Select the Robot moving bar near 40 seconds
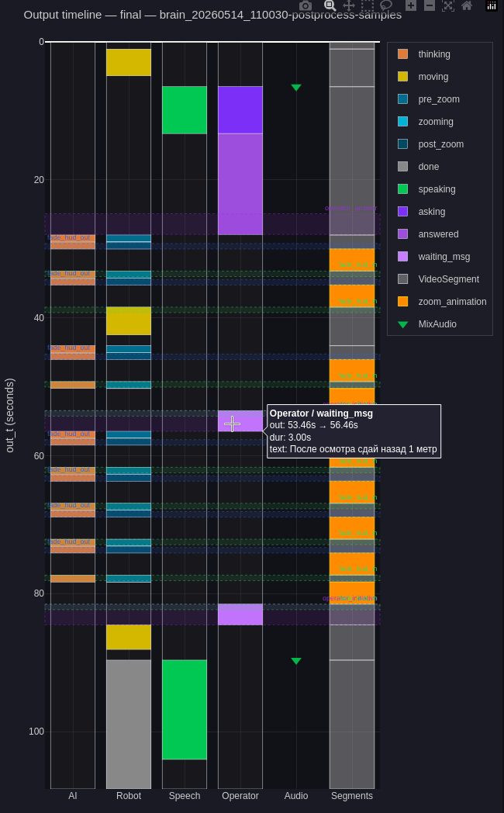The height and width of the screenshot is (813, 504). tap(129, 320)
